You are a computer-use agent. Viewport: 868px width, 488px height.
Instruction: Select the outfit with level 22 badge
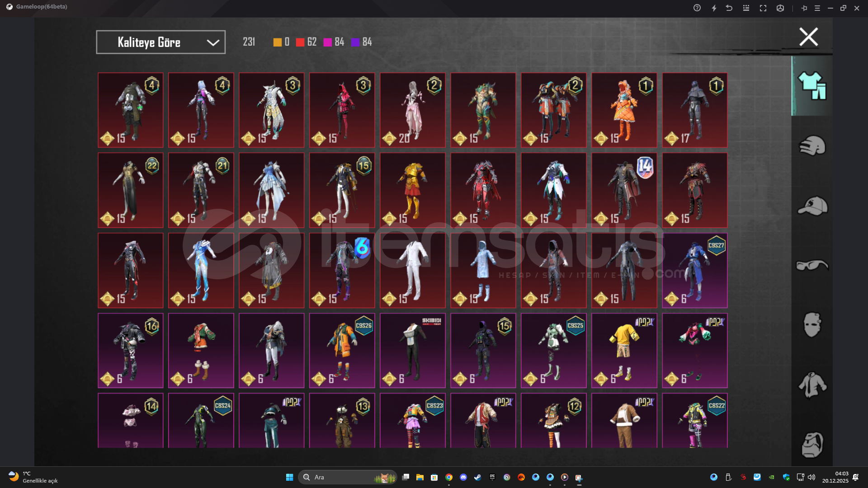click(130, 190)
